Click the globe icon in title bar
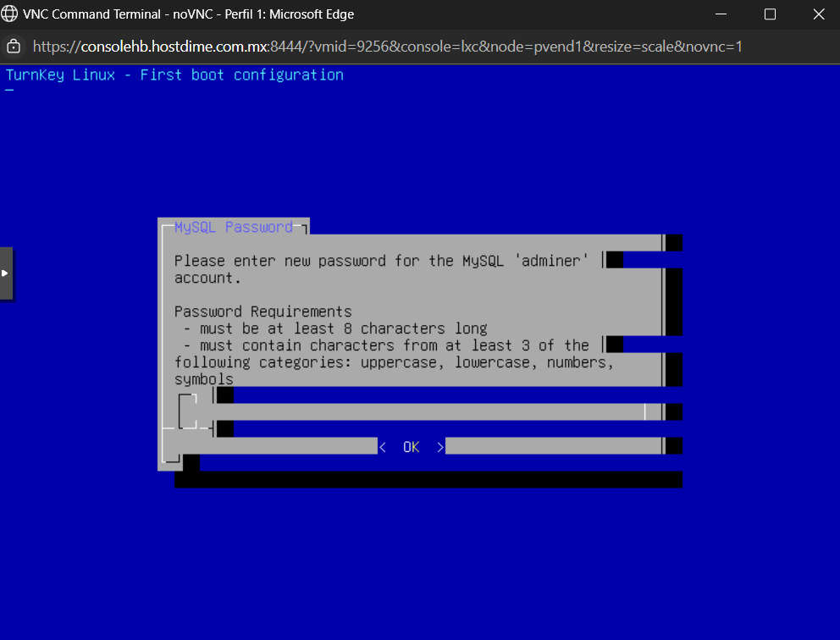The width and height of the screenshot is (840, 640). (9, 14)
